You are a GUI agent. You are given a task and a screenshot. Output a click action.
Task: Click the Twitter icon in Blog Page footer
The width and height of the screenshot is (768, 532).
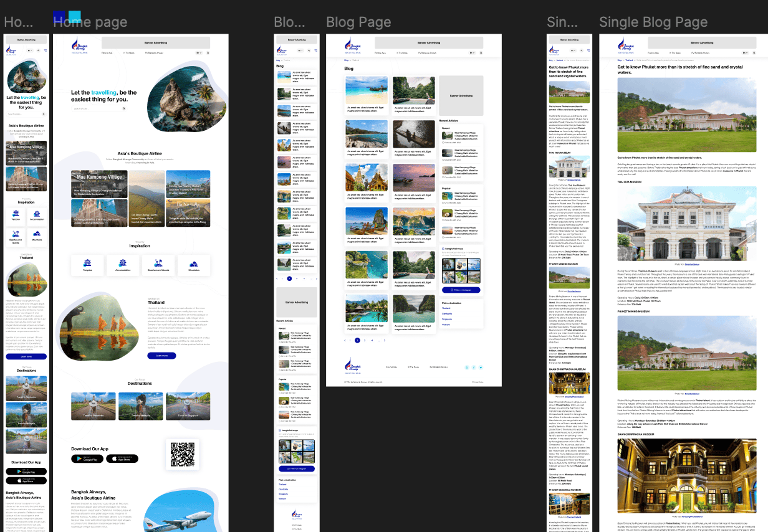(481, 368)
